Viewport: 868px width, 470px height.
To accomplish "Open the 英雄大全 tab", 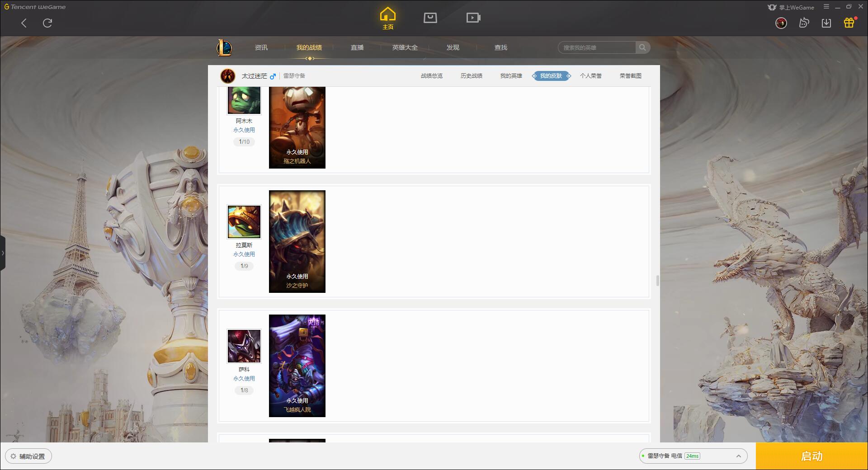I will (x=405, y=47).
